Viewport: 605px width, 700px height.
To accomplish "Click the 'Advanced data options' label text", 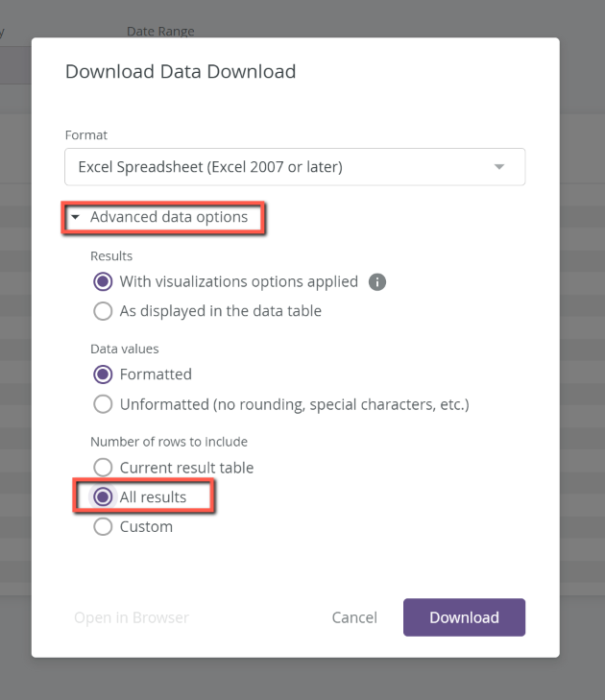I will click(169, 217).
